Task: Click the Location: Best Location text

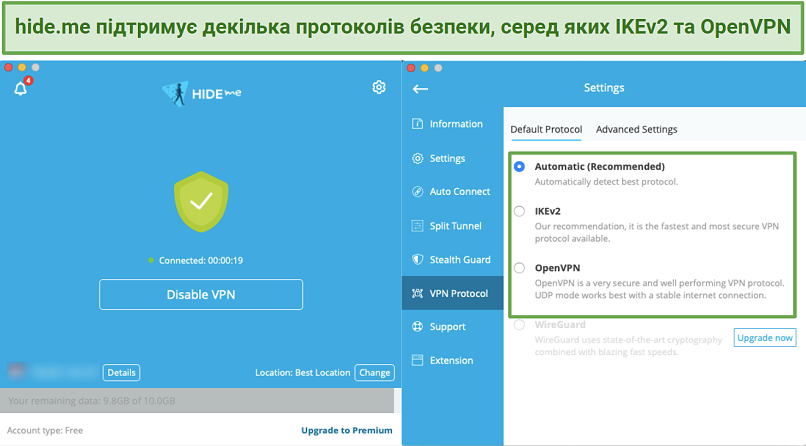Action: pos(302,373)
